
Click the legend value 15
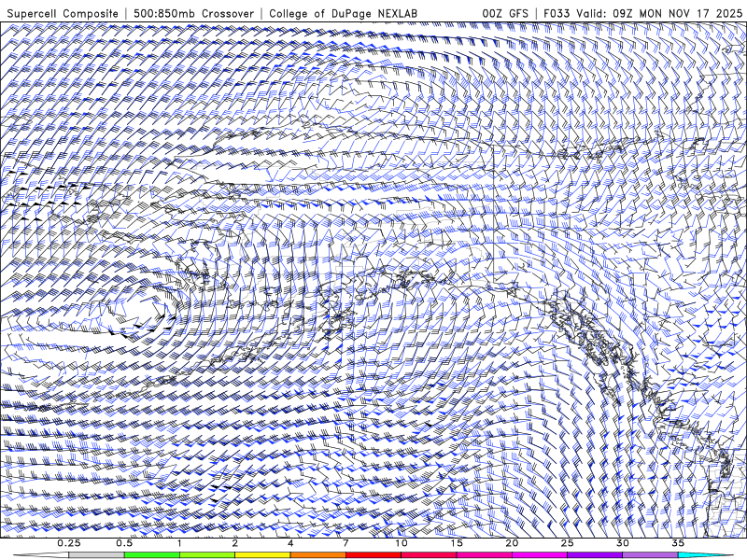(457, 543)
